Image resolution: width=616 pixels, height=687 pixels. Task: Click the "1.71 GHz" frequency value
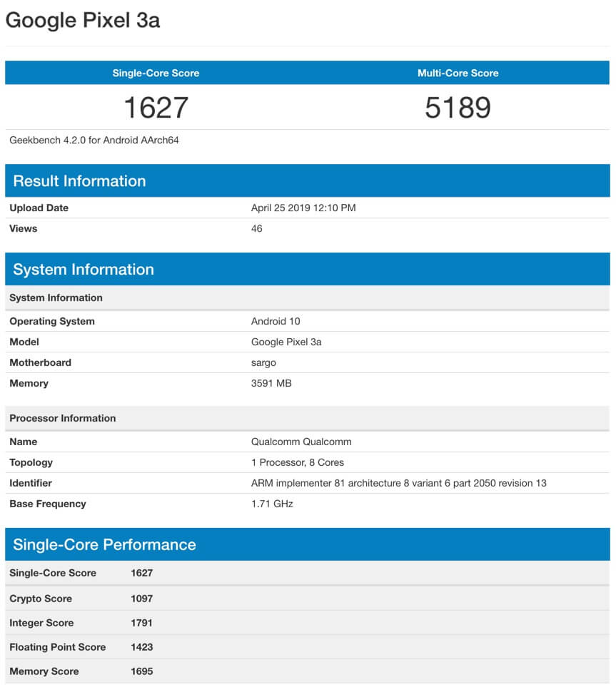[x=272, y=504]
